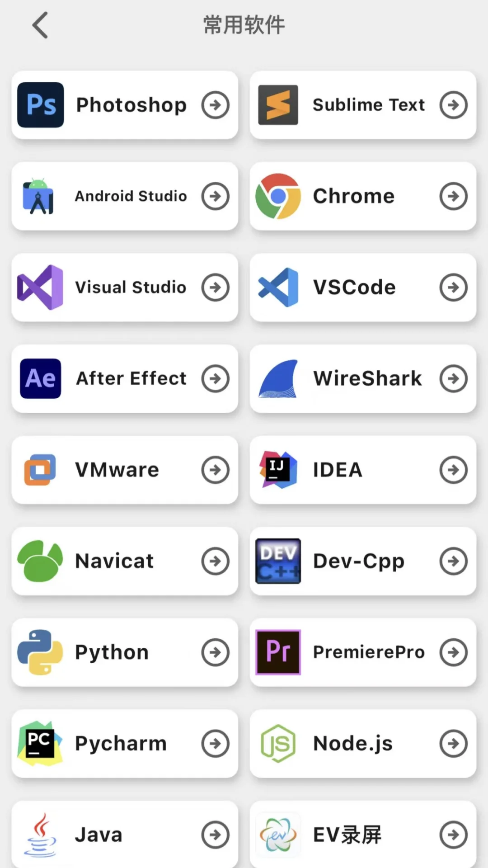
Task: Select the Python label
Action: 112,652
